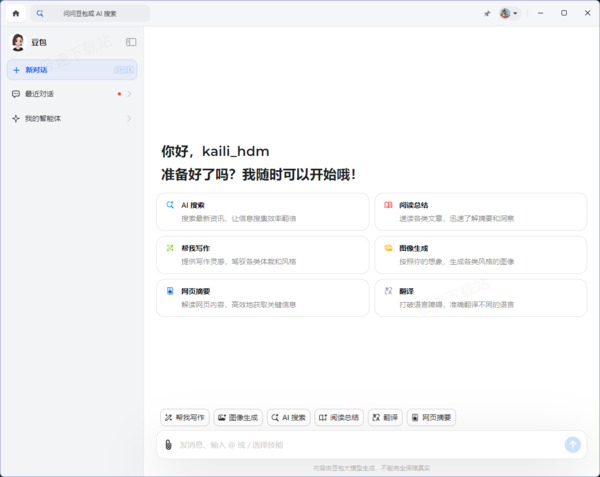This screenshot has height=477, width=600.
Task: Click the green pen 帮我写作 icon
Action: click(170, 248)
